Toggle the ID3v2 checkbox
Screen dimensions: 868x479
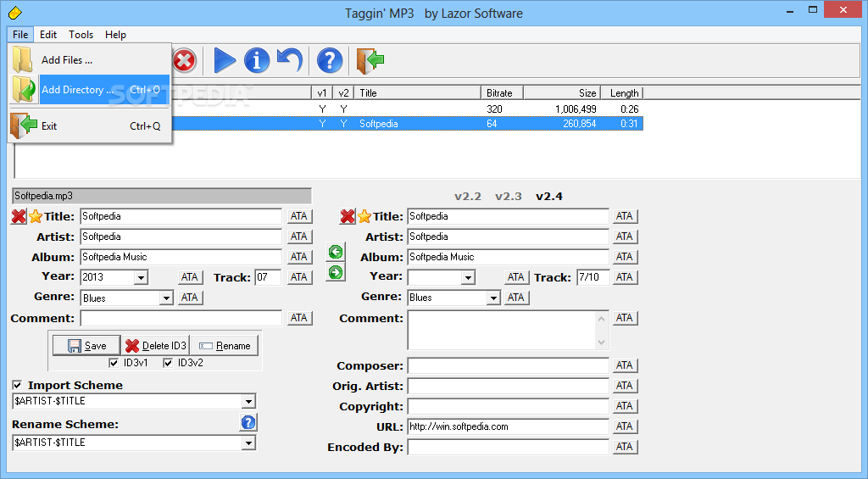(168, 363)
